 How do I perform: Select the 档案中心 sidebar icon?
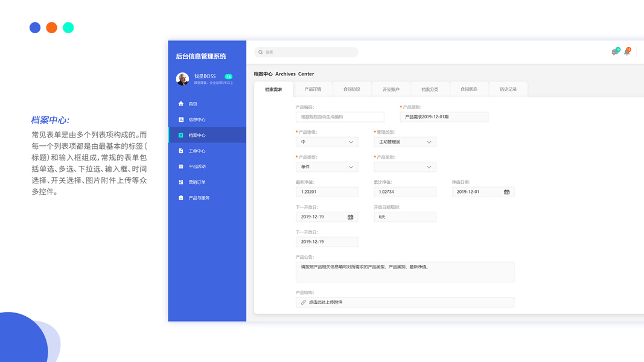click(x=180, y=135)
